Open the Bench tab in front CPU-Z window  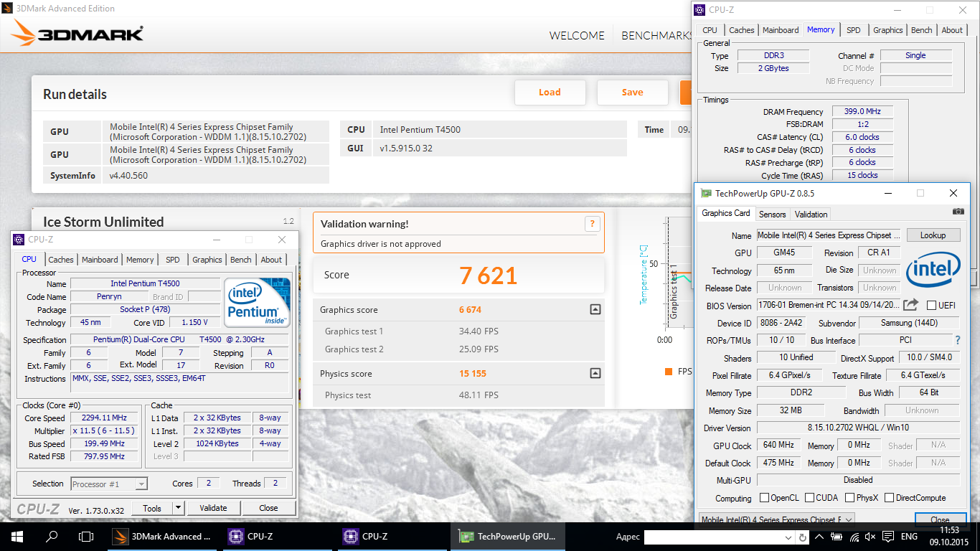[x=241, y=260]
